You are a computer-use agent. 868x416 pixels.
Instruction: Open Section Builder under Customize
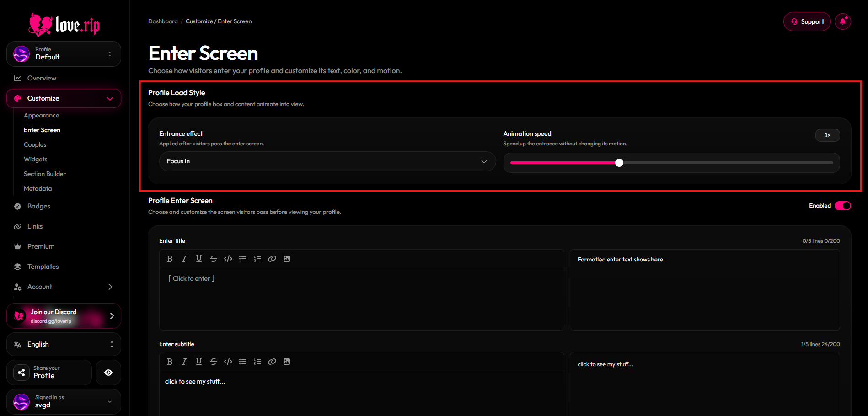tap(45, 174)
